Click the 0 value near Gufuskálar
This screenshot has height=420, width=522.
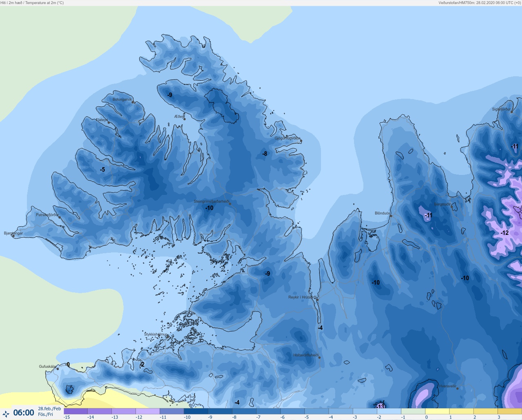click(x=68, y=365)
